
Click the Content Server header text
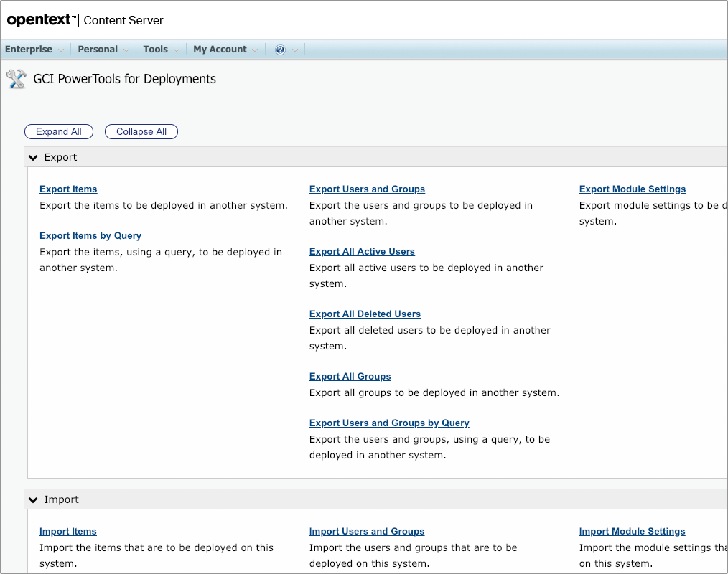click(123, 20)
